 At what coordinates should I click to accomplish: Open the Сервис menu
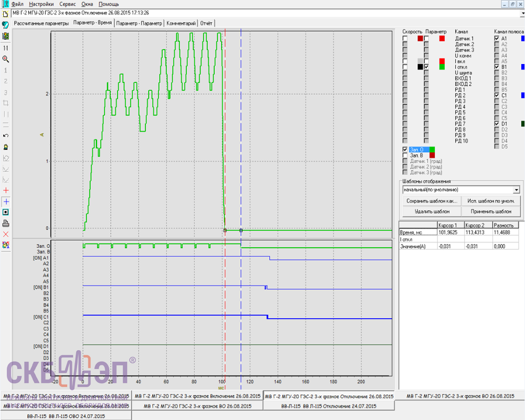point(67,4)
